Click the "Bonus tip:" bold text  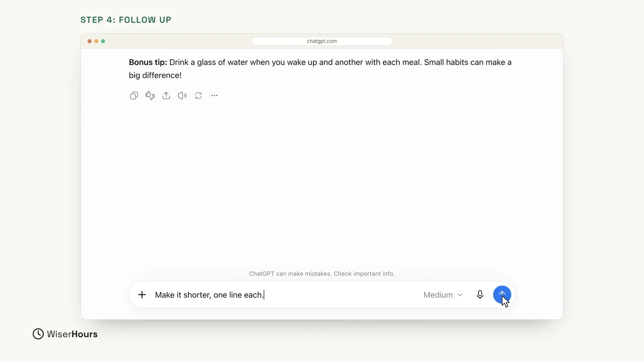[148, 62]
